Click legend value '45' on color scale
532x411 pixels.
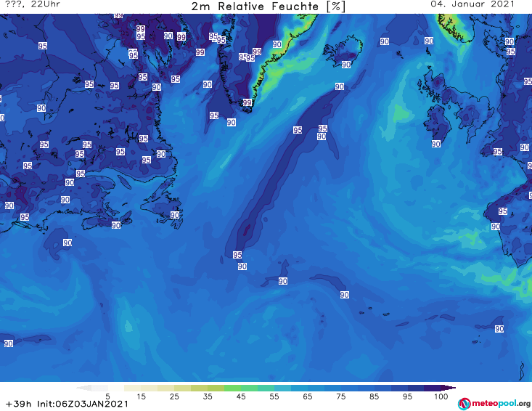[241, 396]
